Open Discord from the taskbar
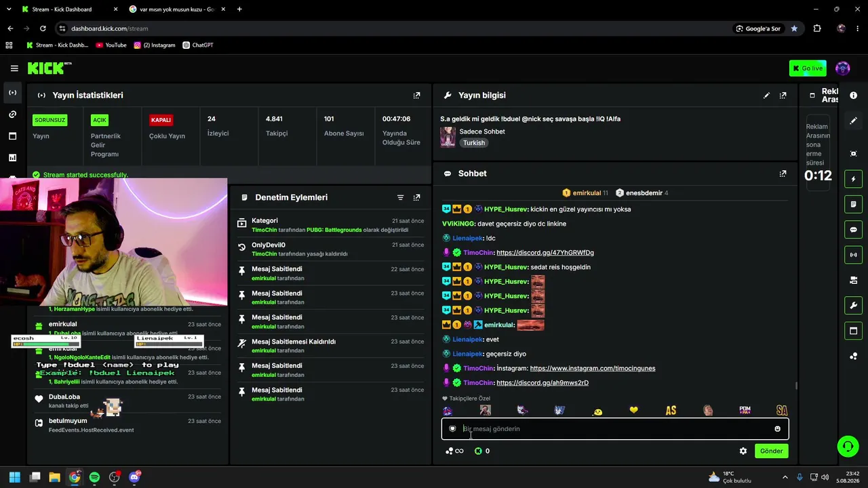 tap(134, 477)
